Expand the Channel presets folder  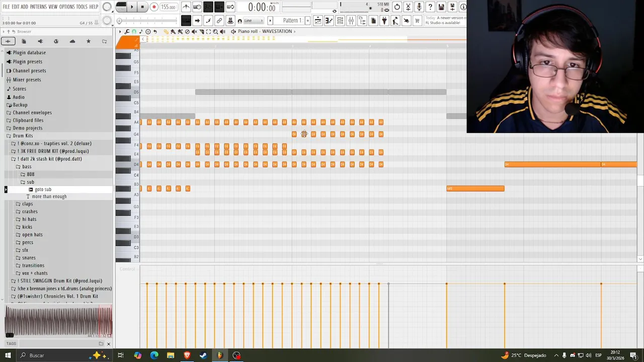click(29, 71)
